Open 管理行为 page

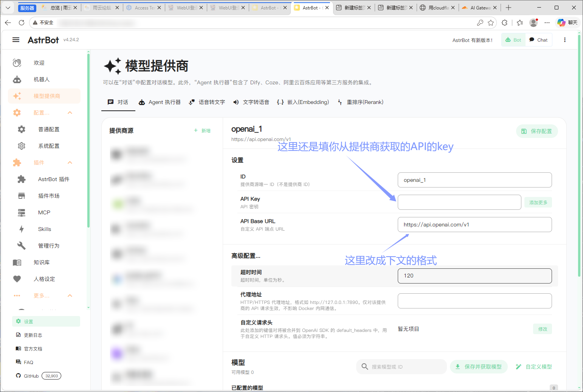[x=44, y=246]
